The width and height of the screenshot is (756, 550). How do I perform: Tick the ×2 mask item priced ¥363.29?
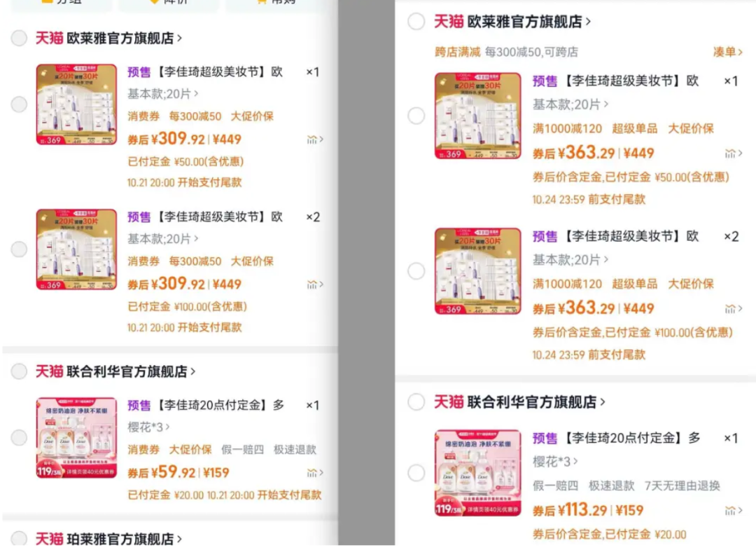tap(416, 271)
